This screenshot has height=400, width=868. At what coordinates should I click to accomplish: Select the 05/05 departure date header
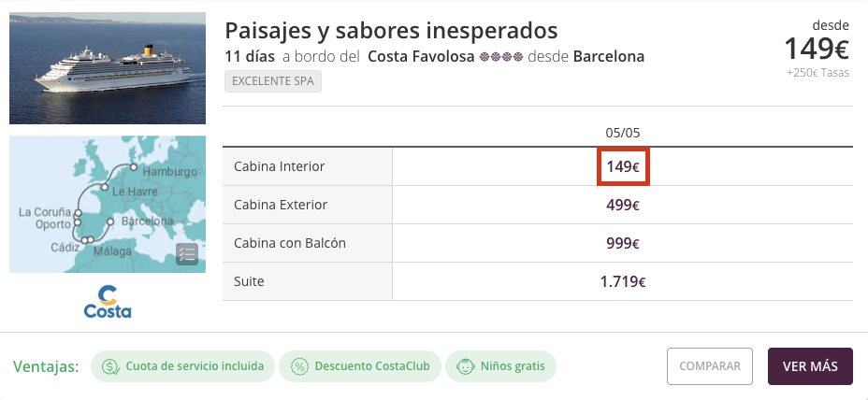[x=623, y=133]
